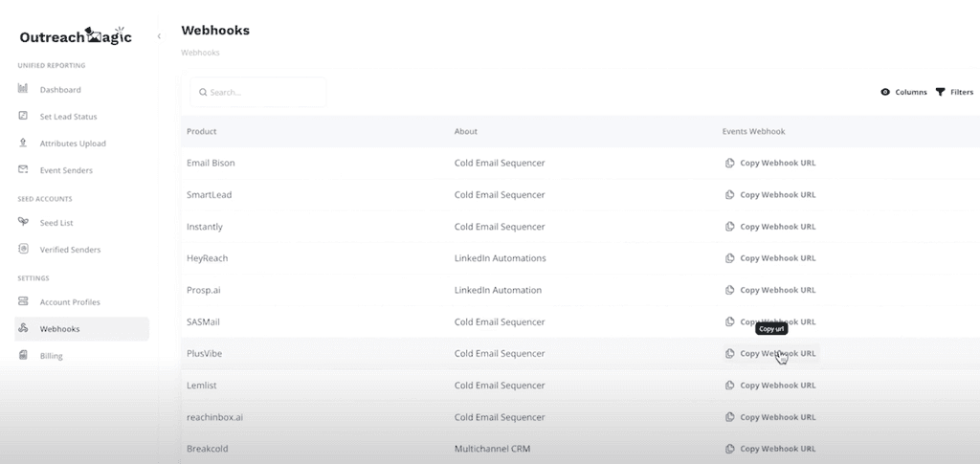This screenshot has height=464, width=980.
Task: Click the Dashboard bar chart icon
Action: [x=23, y=89]
